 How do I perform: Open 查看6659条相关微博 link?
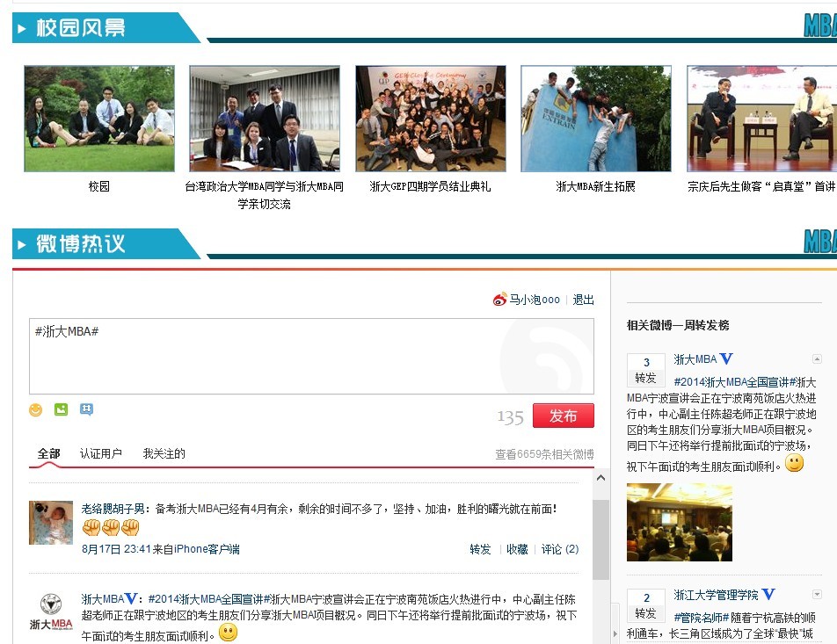click(x=544, y=454)
